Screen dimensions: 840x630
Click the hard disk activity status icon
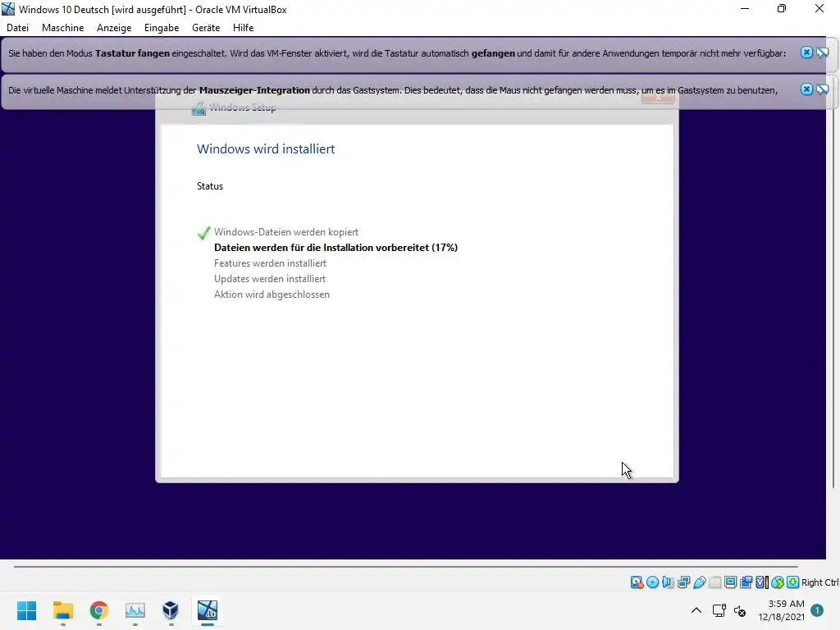(x=637, y=582)
